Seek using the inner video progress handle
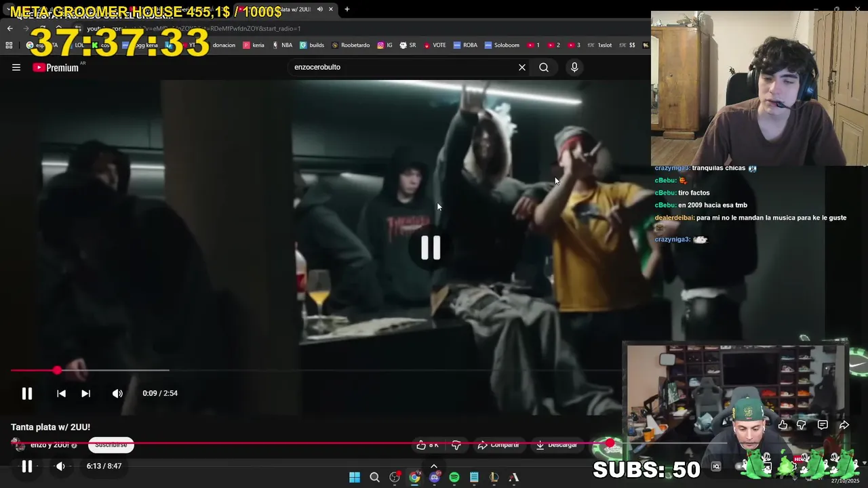 pos(57,370)
